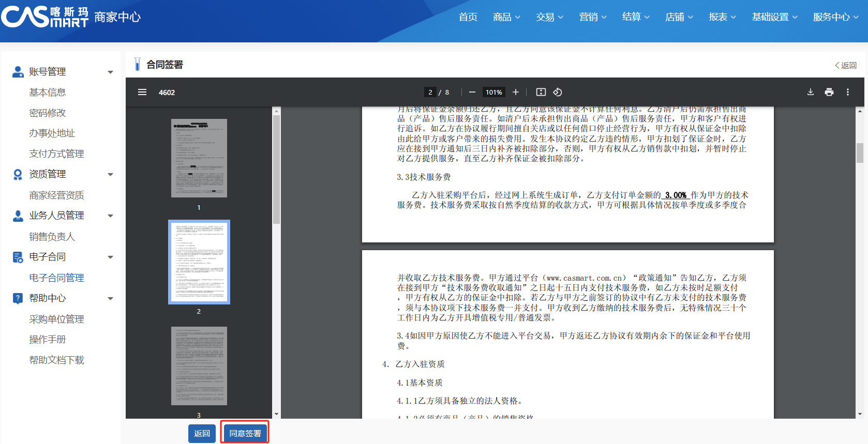Go to 首页 in top navigation

(x=468, y=17)
